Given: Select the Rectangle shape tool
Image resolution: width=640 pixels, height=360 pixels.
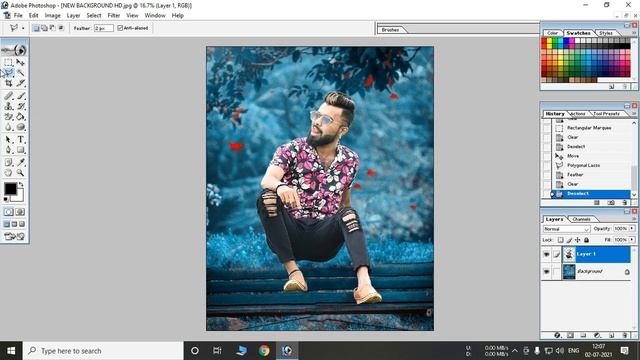Looking at the screenshot, I should (20, 150).
